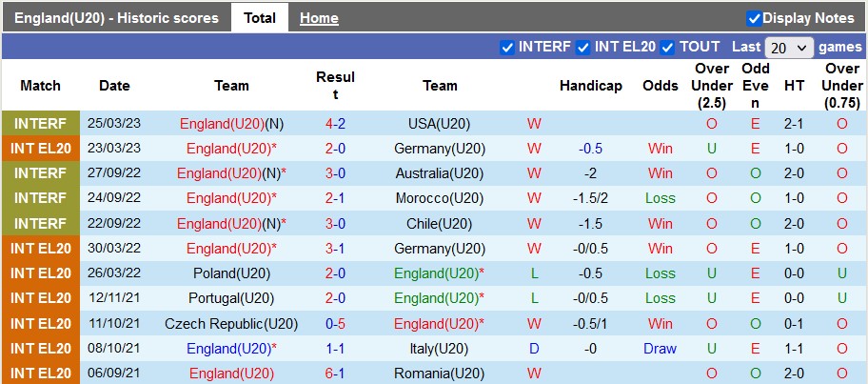
Task: Open the 6-1 score against Romania
Action: pyautogui.click(x=335, y=373)
